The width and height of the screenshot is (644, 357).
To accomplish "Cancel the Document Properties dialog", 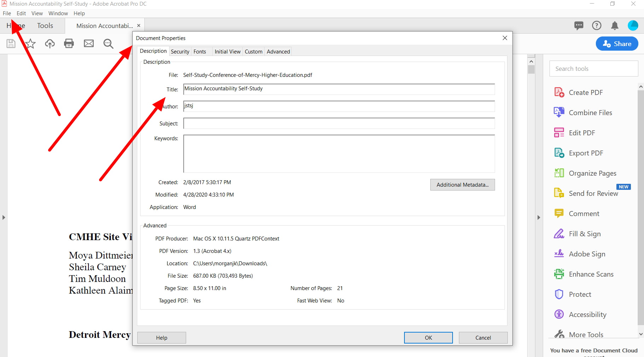I will tap(483, 338).
